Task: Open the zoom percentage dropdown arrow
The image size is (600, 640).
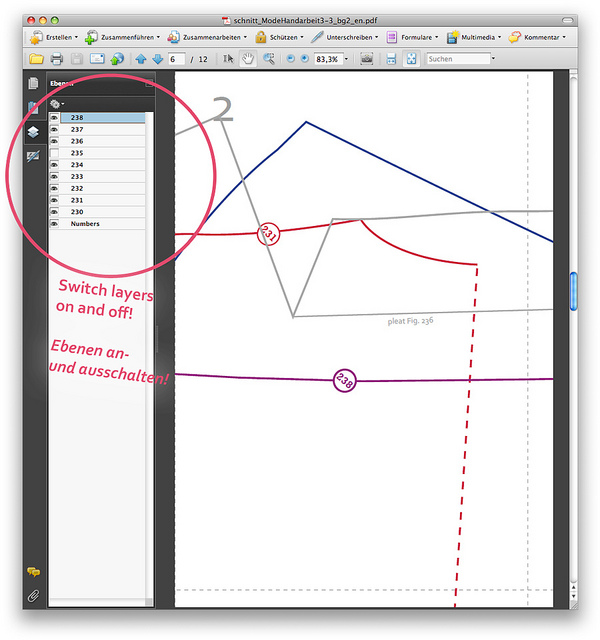Action: [347, 59]
